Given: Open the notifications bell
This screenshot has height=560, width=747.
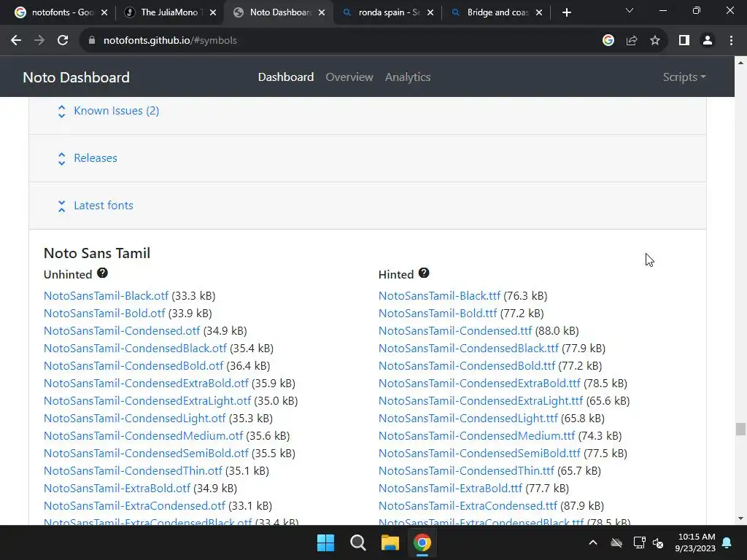Looking at the screenshot, I should (727, 542).
